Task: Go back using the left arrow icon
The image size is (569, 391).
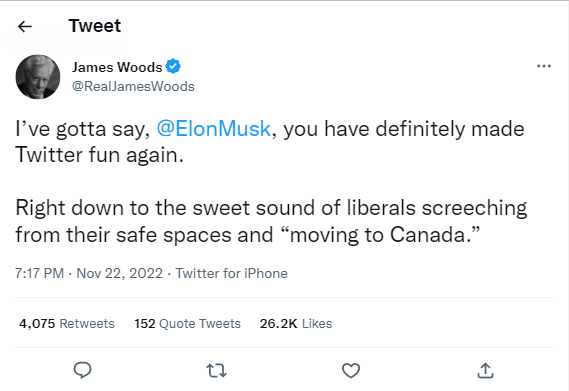Action: coord(25,26)
